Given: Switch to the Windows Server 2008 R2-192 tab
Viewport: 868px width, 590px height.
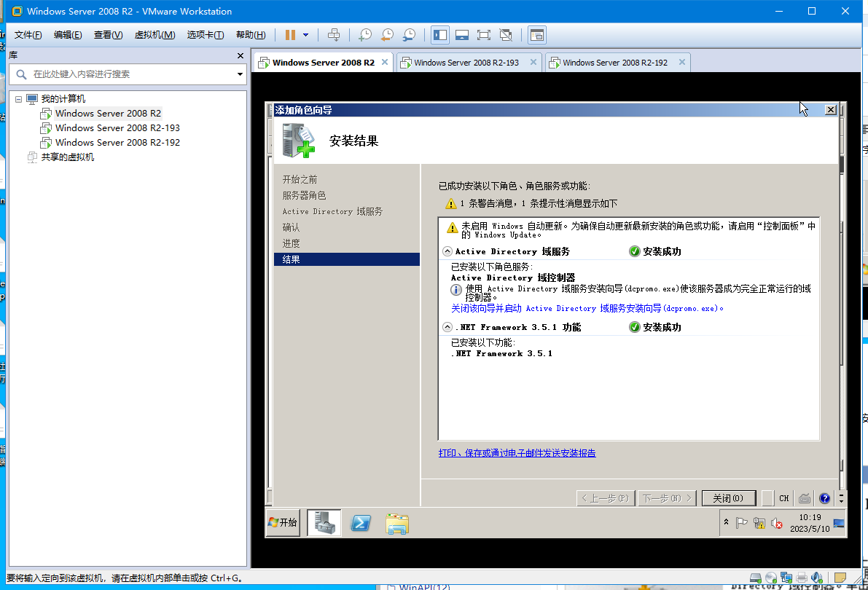Looking at the screenshot, I should [x=615, y=63].
